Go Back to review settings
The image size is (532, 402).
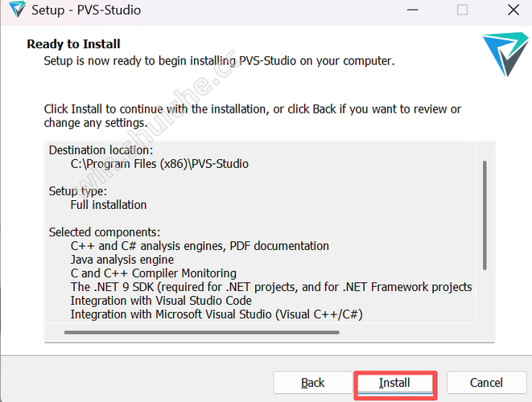pyautogui.click(x=312, y=383)
